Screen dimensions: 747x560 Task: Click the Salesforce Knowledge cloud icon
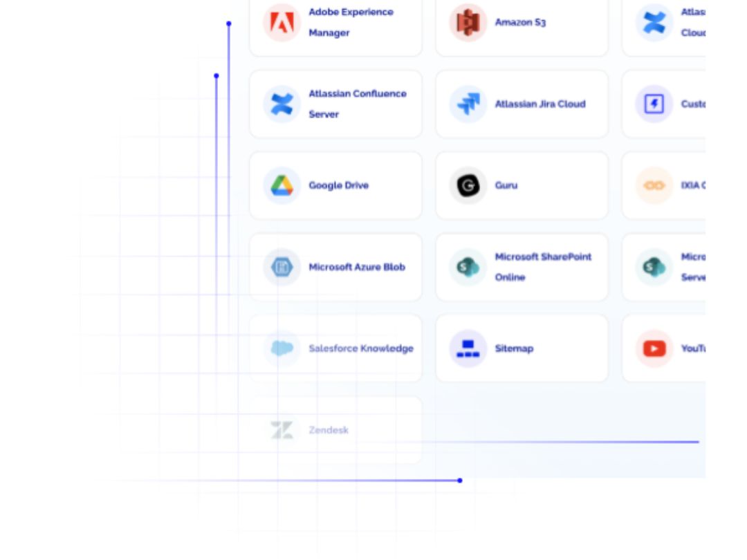pos(282,348)
